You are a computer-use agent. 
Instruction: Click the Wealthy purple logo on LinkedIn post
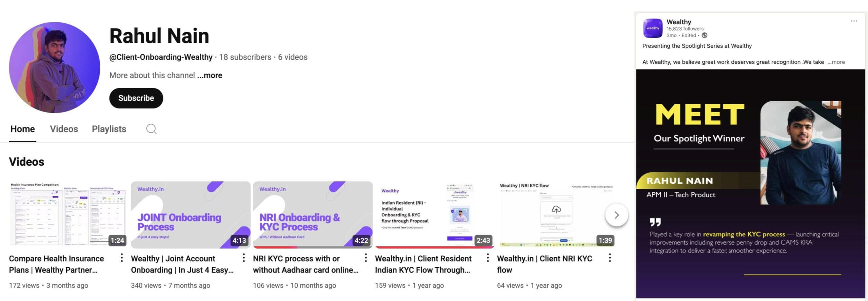pos(652,28)
